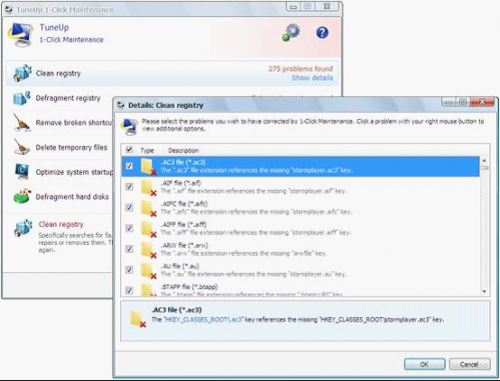Screen dimensions: 500x381
Task: Click folder icon of .AIFF file row
Action: pyautogui.click(x=148, y=229)
